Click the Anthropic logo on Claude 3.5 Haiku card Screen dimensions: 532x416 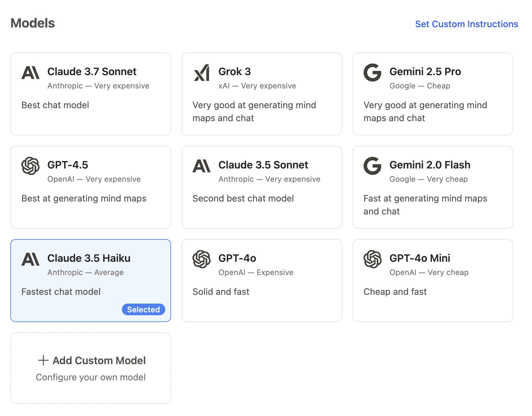point(30,259)
